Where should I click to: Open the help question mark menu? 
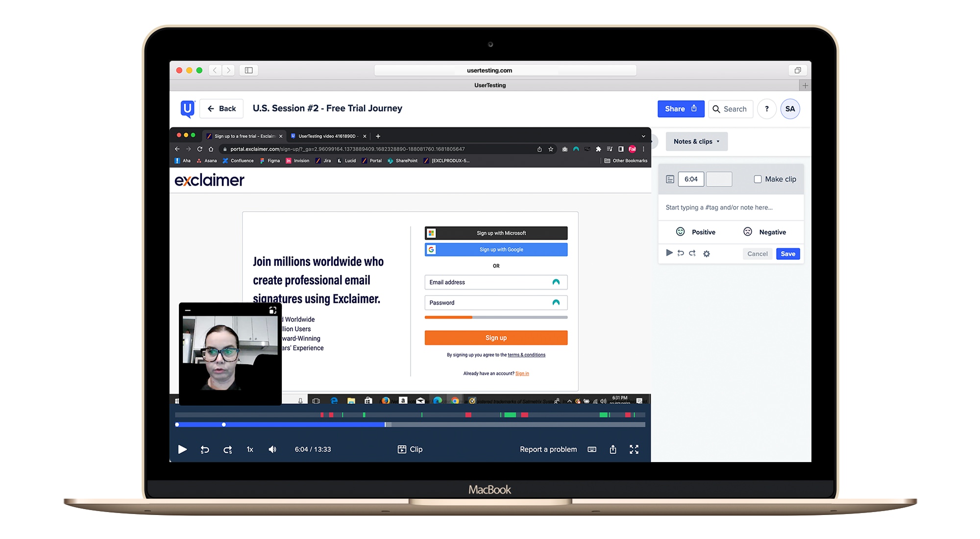[767, 109]
